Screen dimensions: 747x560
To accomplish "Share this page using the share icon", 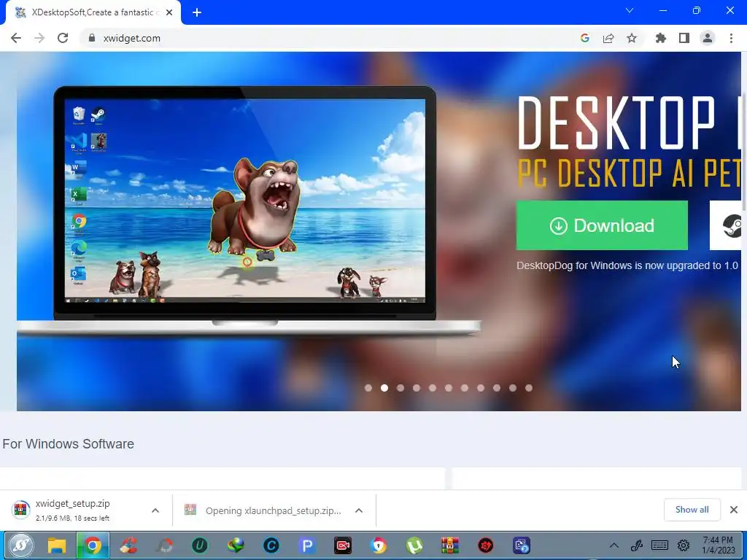I will click(x=608, y=38).
